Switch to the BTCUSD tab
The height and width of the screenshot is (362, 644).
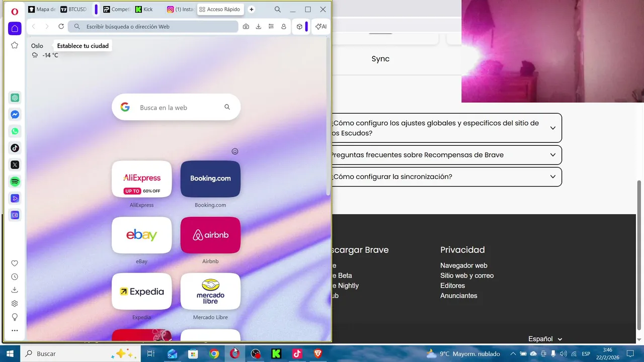pos(73,10)
